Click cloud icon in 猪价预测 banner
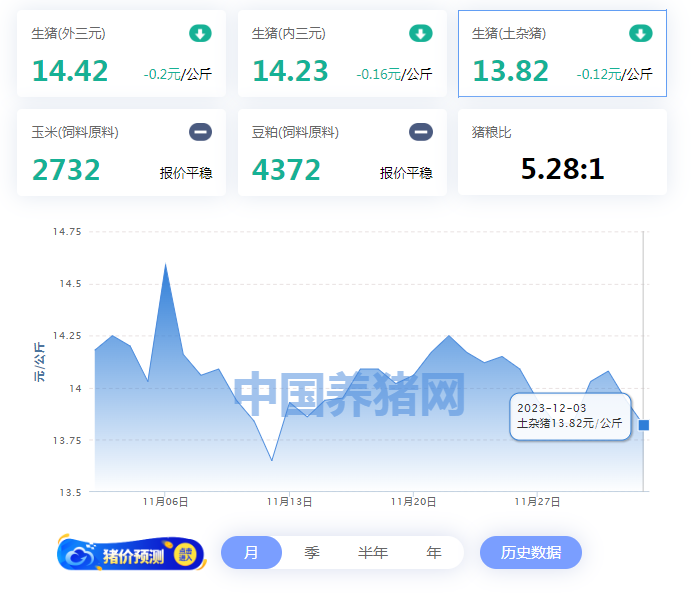The width and height of the screenshot is (691, 607). point(78,553)
